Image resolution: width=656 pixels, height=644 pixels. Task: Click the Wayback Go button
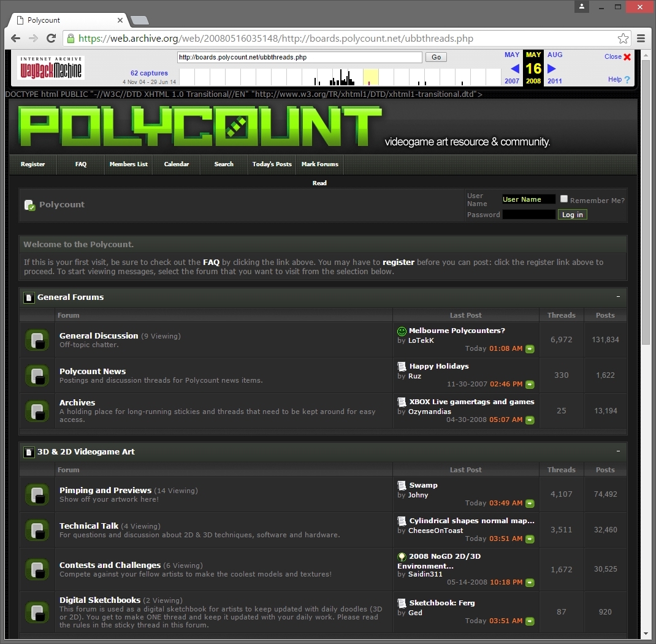point(436,57)
